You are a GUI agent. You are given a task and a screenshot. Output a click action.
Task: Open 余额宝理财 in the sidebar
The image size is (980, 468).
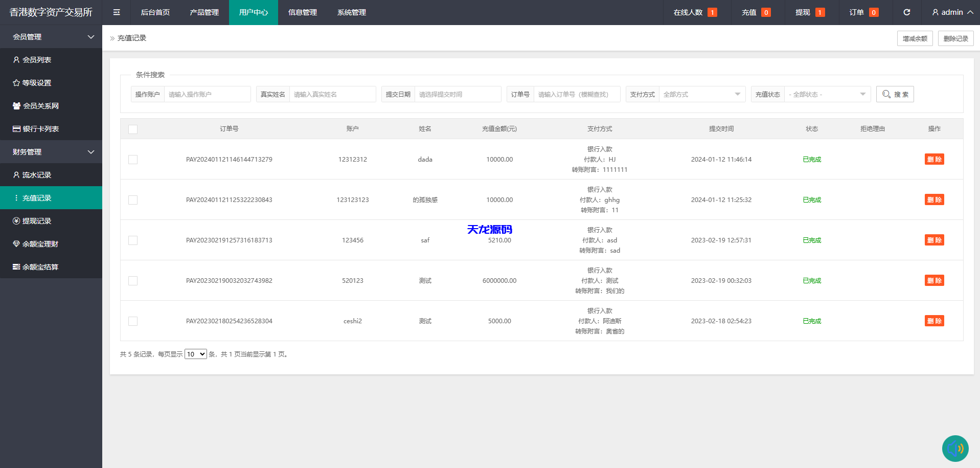[x=40, y=243]
